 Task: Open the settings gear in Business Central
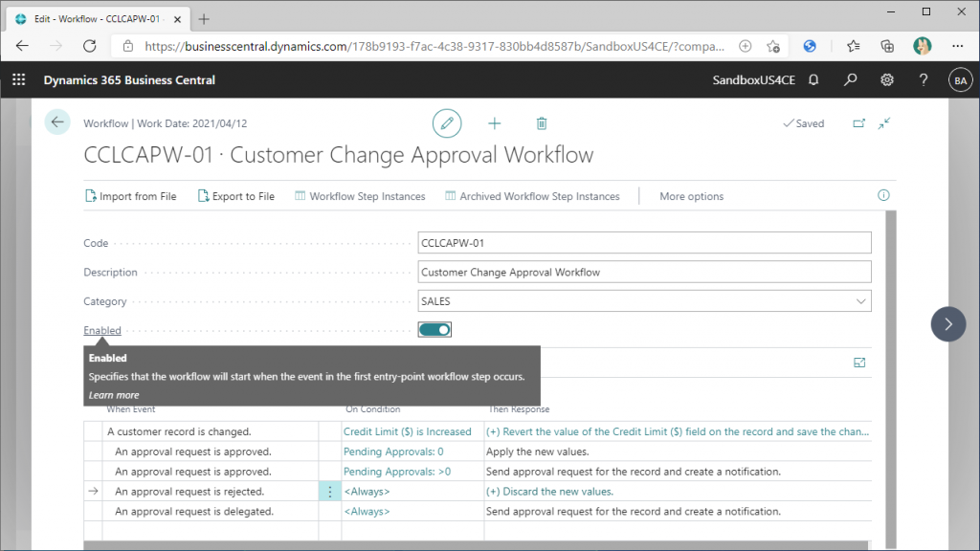pos(887,80)
